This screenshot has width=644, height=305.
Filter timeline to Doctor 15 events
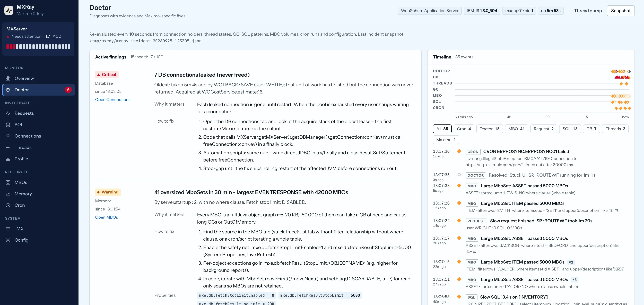click(489, 129)
